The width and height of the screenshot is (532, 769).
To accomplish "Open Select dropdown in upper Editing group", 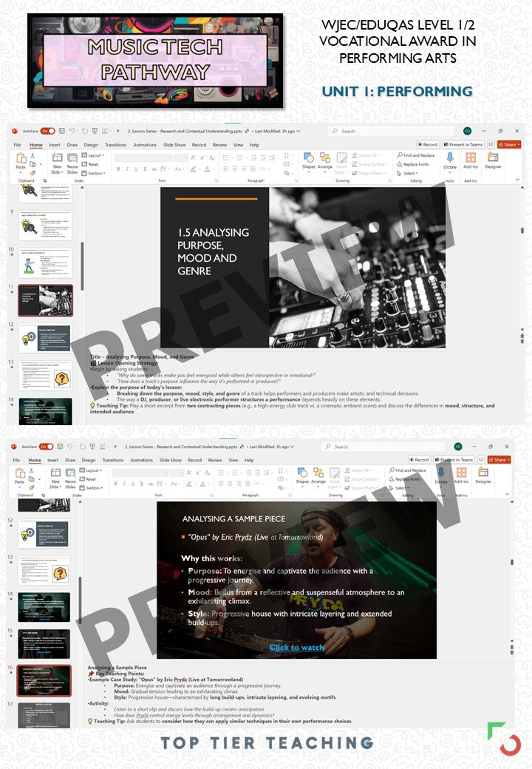I will (x=409, y=173).
